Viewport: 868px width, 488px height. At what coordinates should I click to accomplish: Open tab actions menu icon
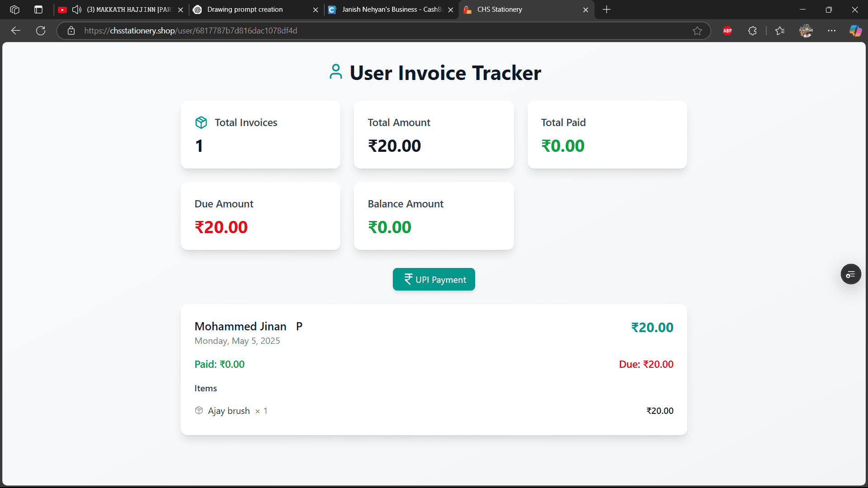tap(38, 9)
